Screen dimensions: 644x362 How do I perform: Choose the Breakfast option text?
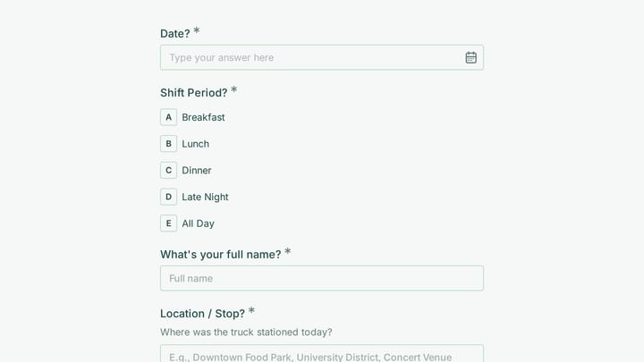point(203,117)
